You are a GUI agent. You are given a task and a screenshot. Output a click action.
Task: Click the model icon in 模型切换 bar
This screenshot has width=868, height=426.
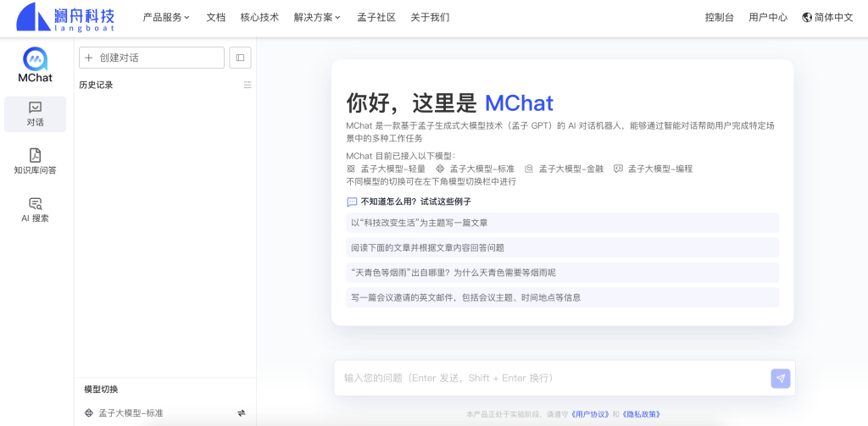click(88, 412)
